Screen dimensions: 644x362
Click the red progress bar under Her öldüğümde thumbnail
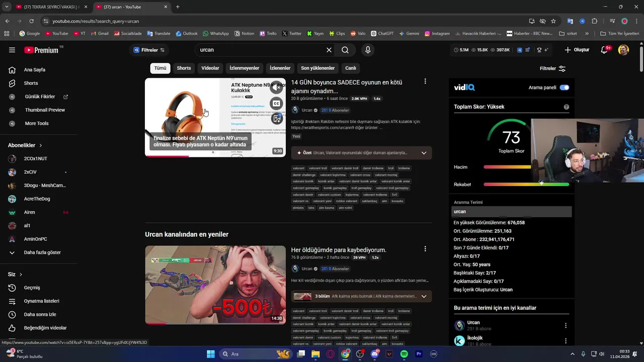click(155, 323)
